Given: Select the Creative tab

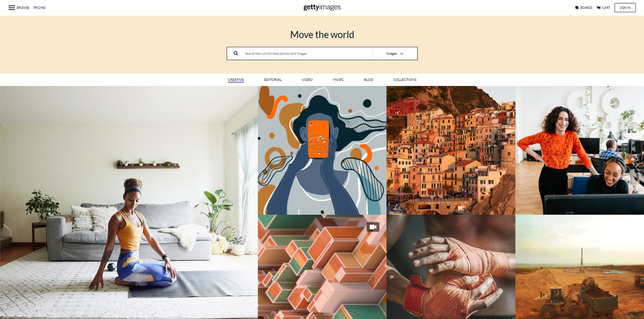Looking at the screenshot, I should pyautogui.click(x=236, y=79).
